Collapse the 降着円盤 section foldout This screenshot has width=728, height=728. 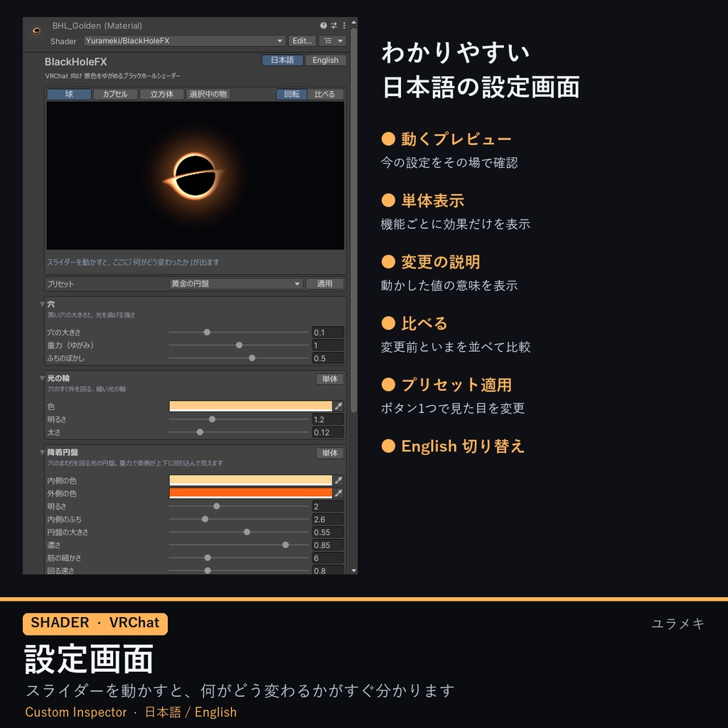(42, 452)
